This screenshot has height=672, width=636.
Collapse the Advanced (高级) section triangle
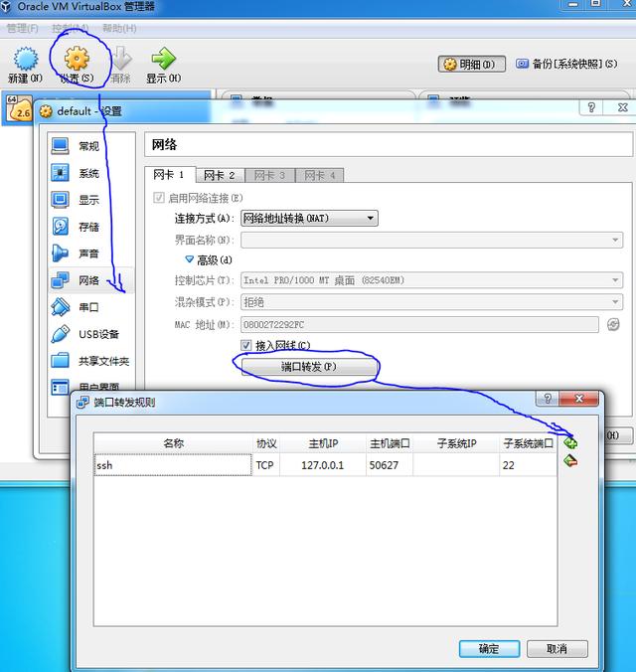pyautogui.click(x=189, y=259)
